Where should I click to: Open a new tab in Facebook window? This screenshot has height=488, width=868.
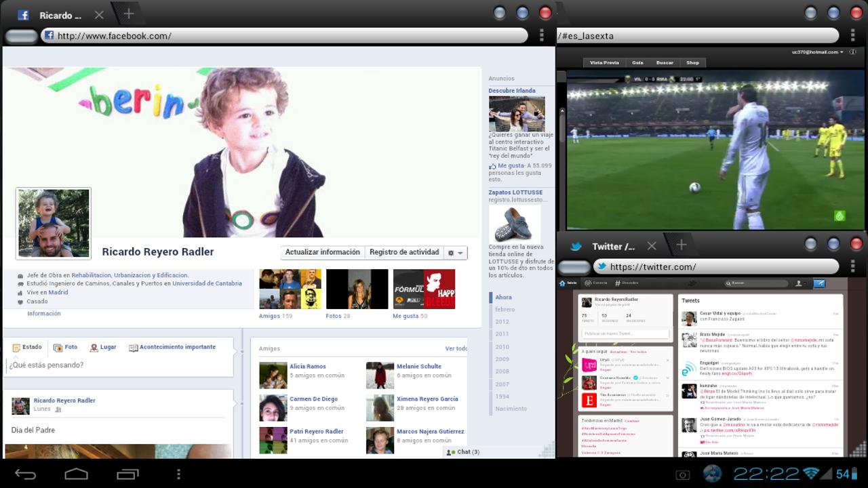coord(128,14)
